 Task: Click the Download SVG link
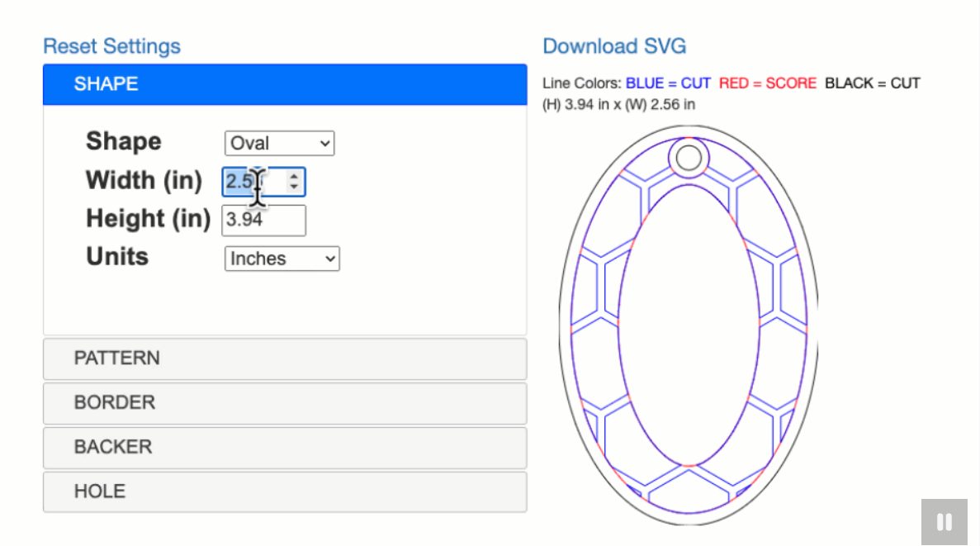pos(614,46)
